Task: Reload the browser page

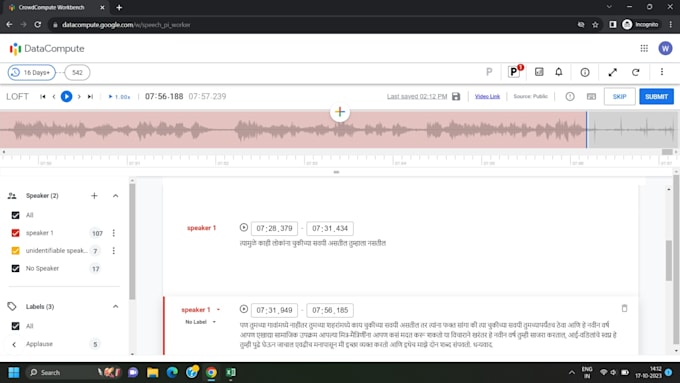Action: coord(38,25)
